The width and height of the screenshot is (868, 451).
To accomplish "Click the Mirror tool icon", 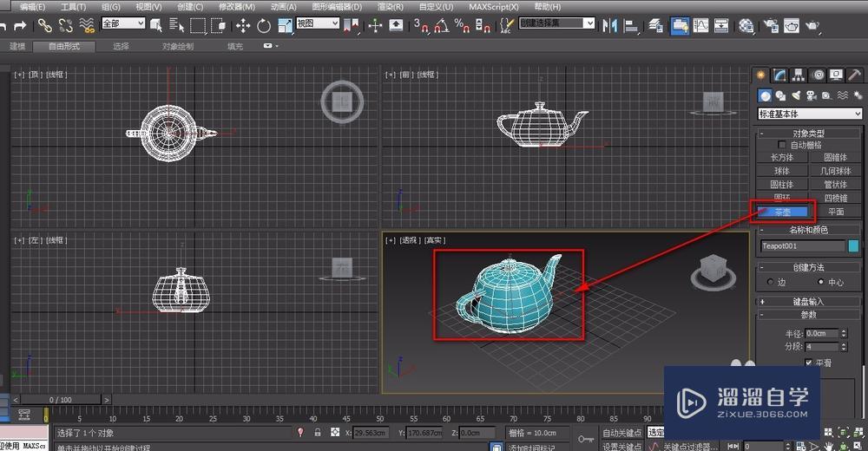I will pos(609,25).
